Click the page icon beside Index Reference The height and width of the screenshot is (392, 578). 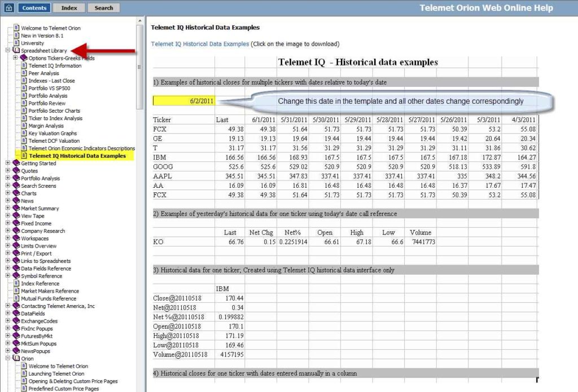click(16, 284)
